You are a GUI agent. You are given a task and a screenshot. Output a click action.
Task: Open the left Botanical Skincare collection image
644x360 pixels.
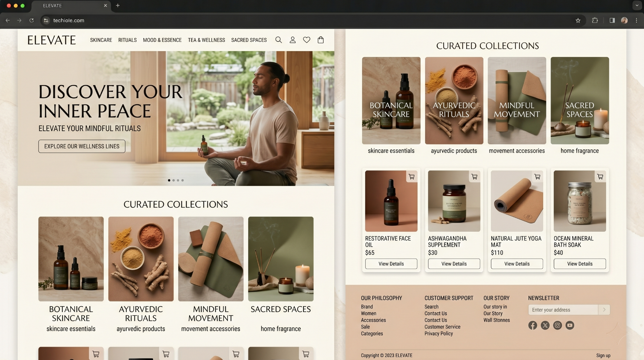pos(71,259)
